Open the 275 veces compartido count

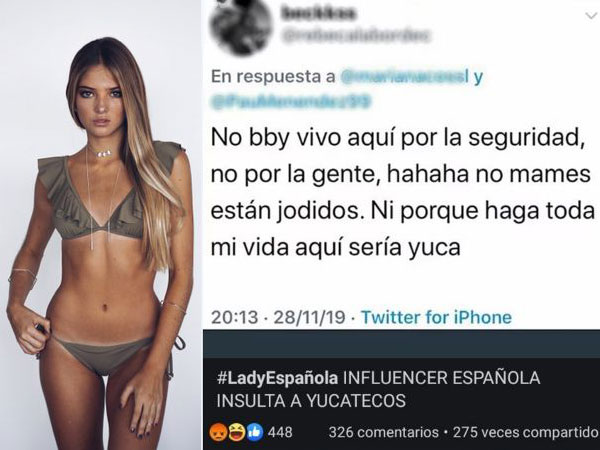[x=526, y=432]
